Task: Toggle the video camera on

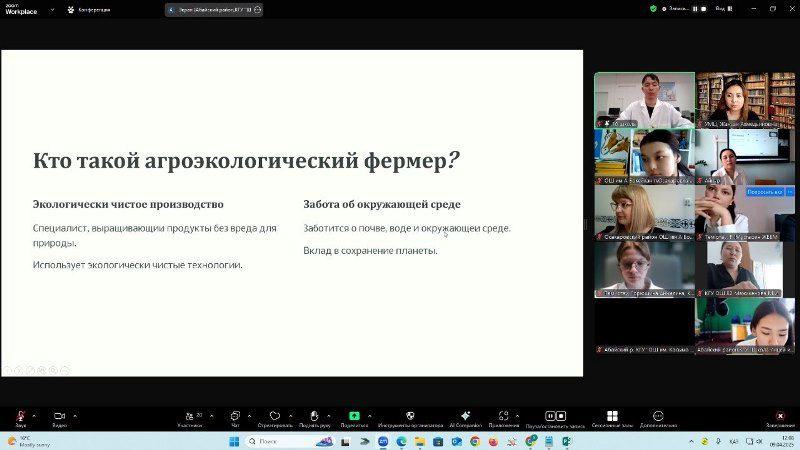Action: coord(59,415)
